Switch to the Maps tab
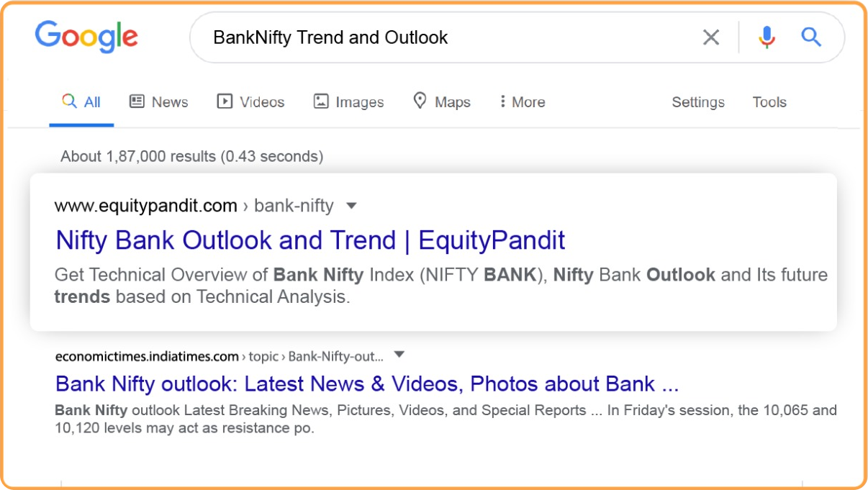The width and height of the screenshot is (868, 490). (x=442, y=102)
